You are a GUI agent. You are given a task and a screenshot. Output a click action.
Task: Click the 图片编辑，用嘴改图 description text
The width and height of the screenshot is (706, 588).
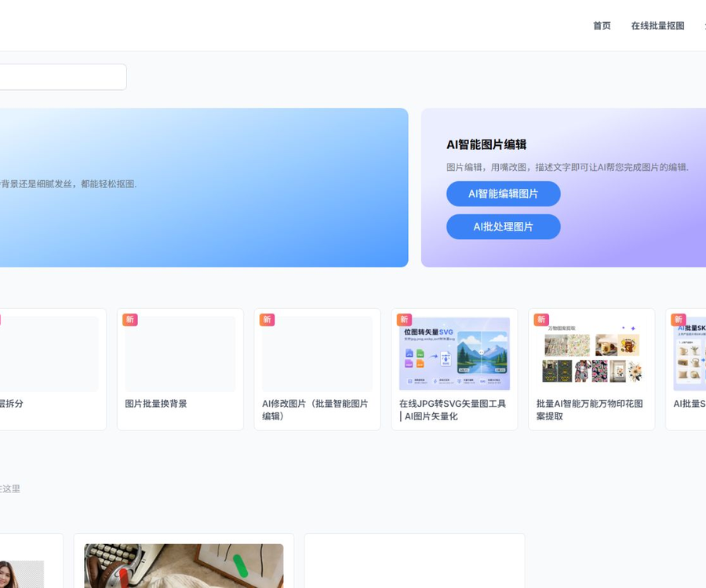pos(567,167)
